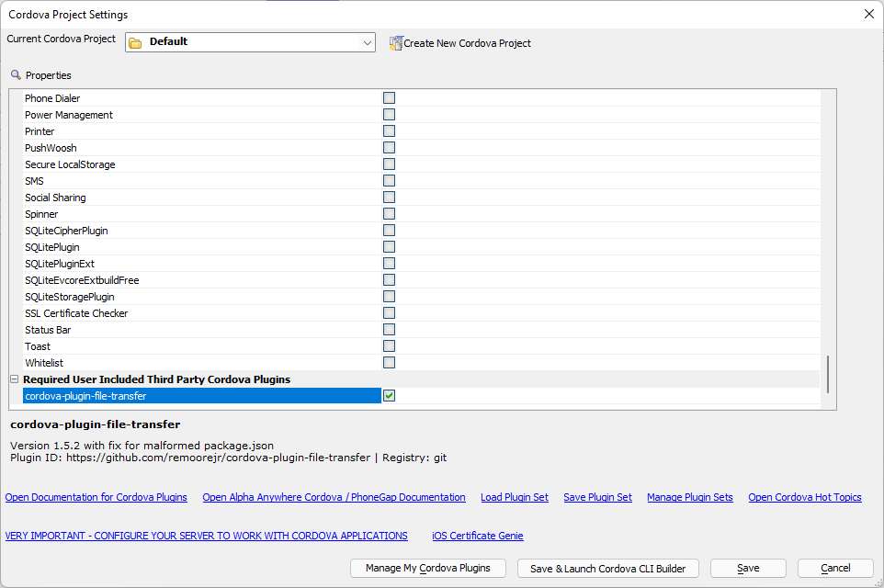This screenshot has width=884, height=588.
Task: Click the Save button
Action: click(748, 569)
